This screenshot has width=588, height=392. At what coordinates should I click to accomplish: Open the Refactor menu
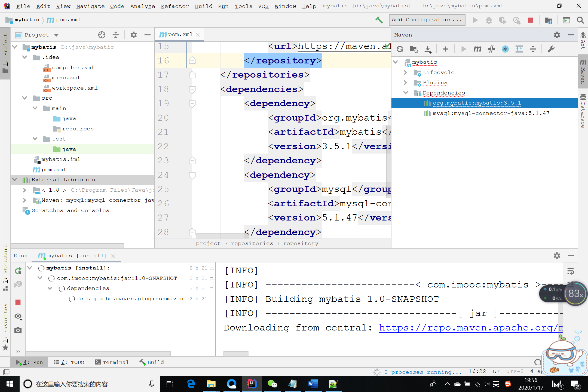pos(175,6)
